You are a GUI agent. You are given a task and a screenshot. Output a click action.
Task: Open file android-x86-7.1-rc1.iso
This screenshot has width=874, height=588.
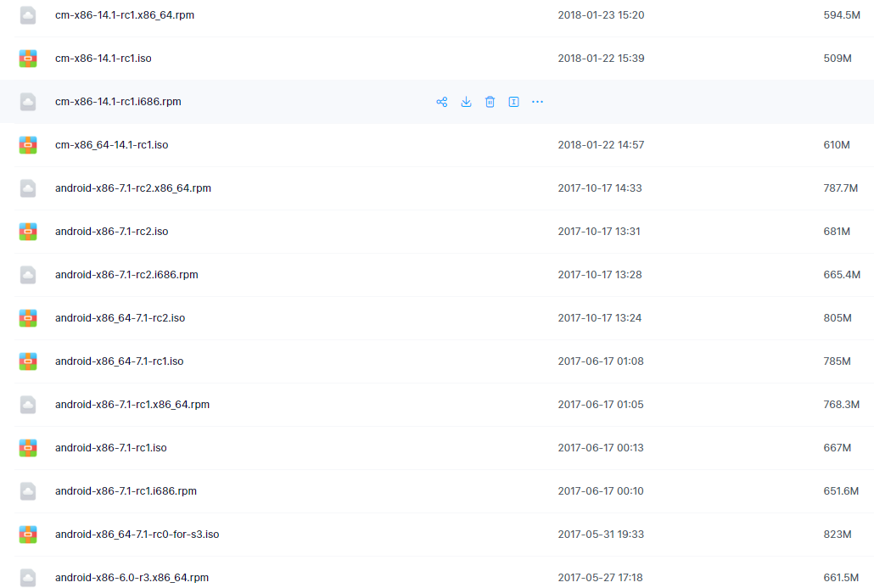(x=111, y=448)
